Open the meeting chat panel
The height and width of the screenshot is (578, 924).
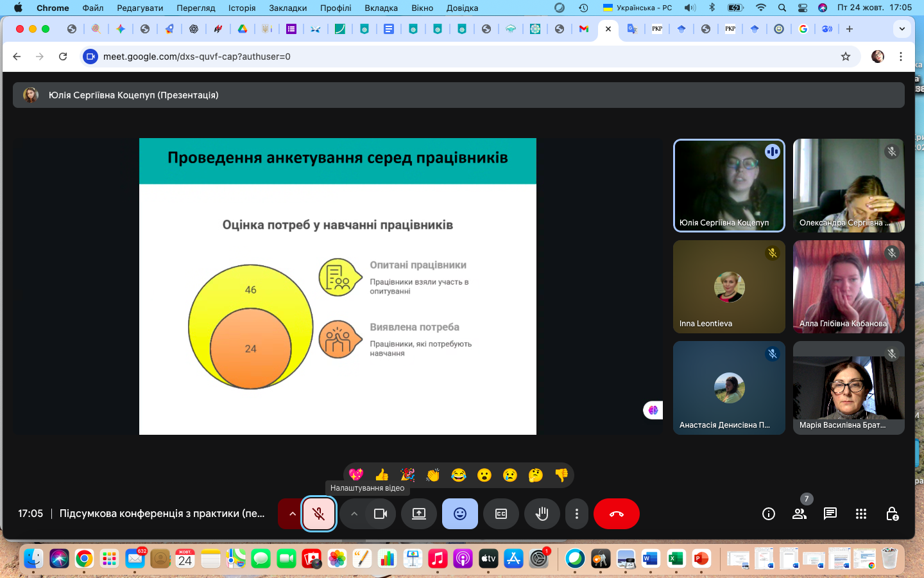[x=830, y=514]
